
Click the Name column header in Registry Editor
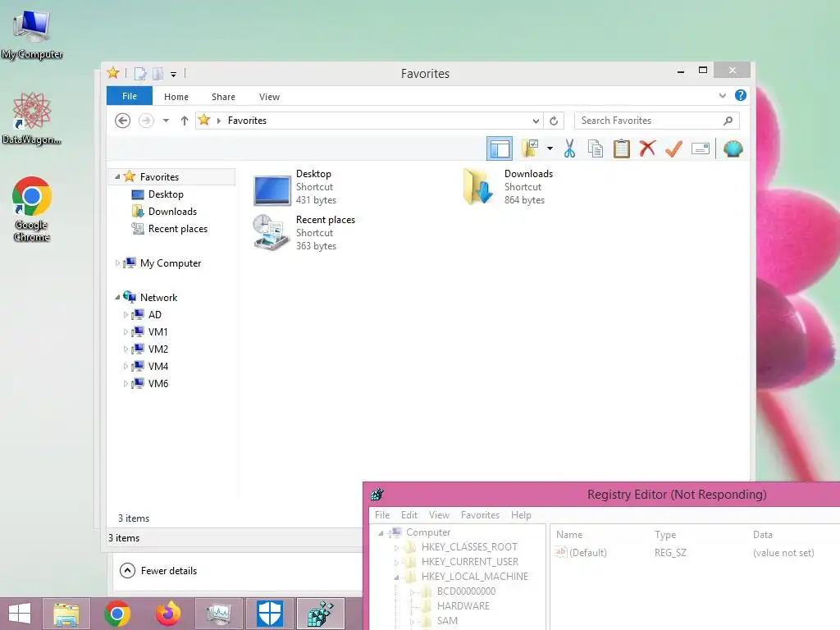click(569, 535)
